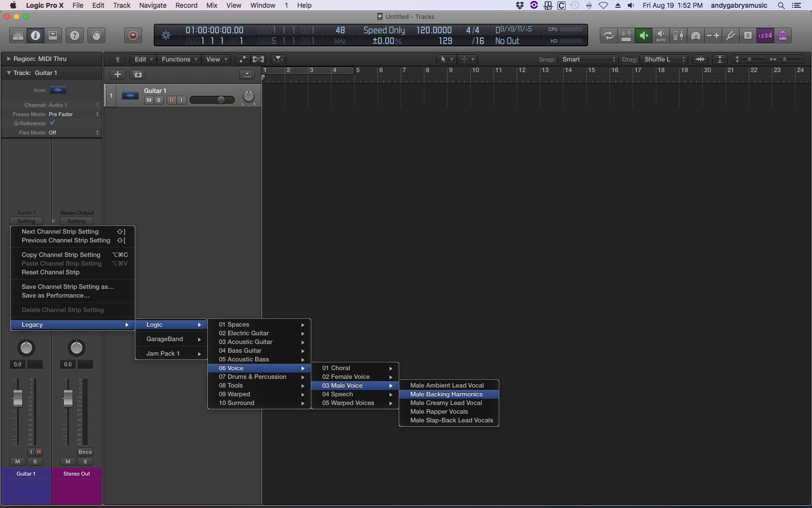The height and width of the screenshot is (508, 812).
Task: Toggle the purple Metronome button
Action: pos(783,35)
